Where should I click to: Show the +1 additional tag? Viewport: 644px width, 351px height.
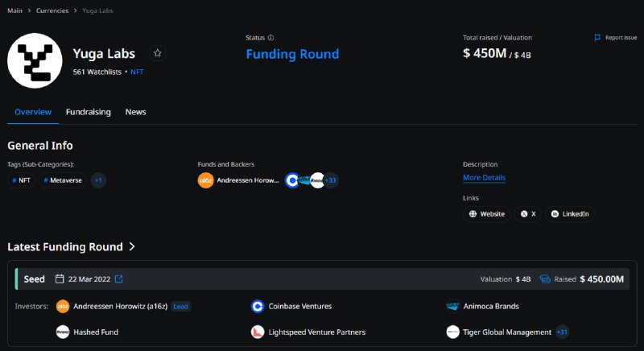98,180
